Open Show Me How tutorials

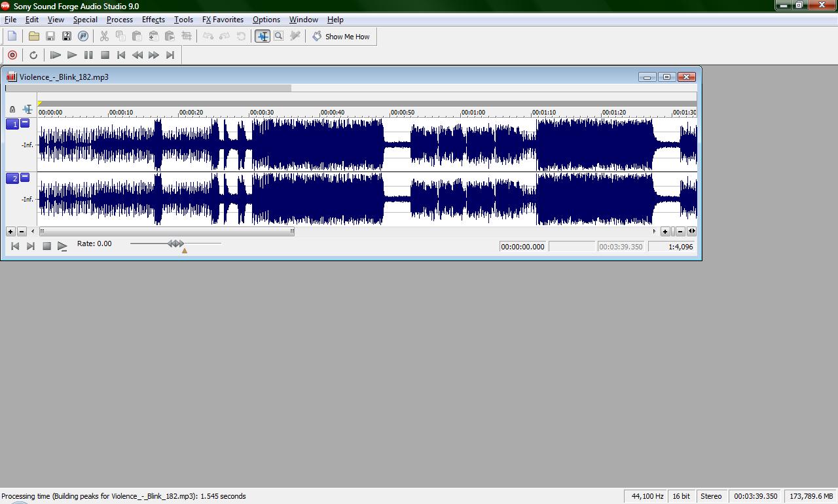pos(341,37)
